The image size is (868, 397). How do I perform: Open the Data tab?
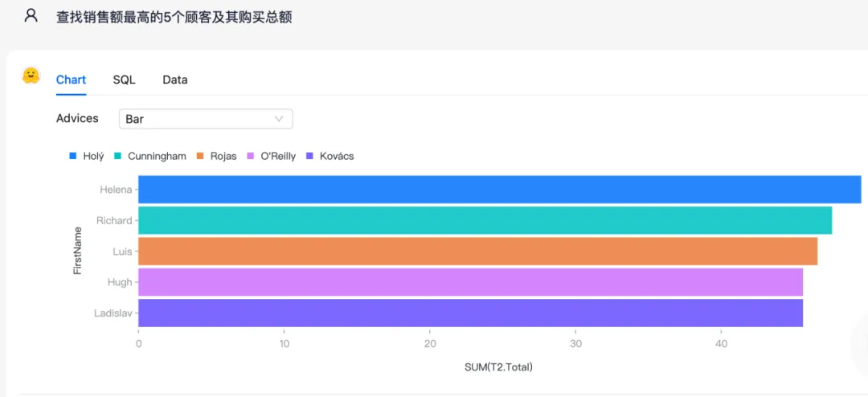click(x=175, y=80)
